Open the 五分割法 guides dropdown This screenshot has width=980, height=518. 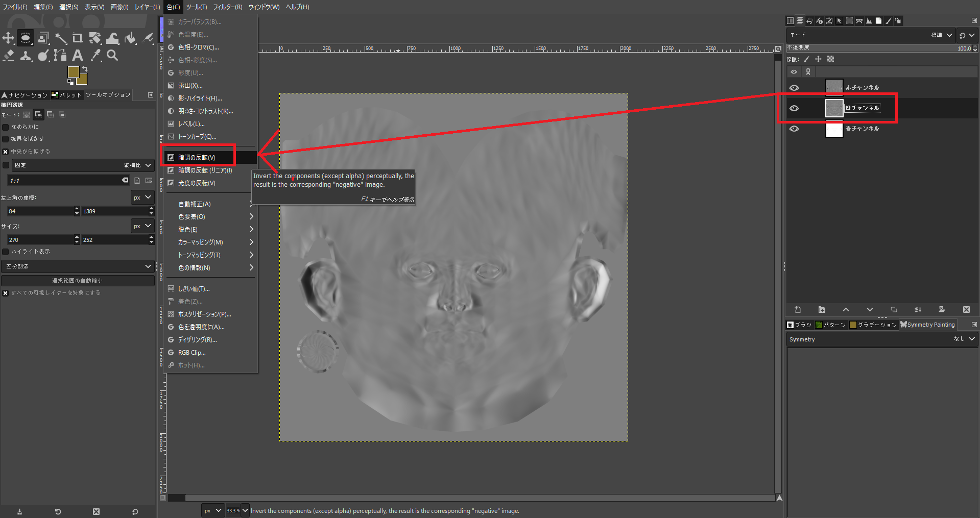tap(78, 266)
